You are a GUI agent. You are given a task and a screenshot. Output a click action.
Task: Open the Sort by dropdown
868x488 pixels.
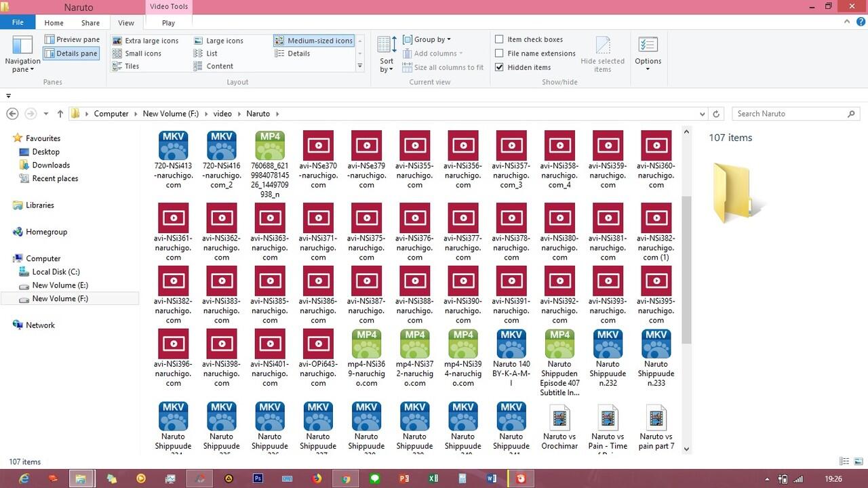[387, 54]
